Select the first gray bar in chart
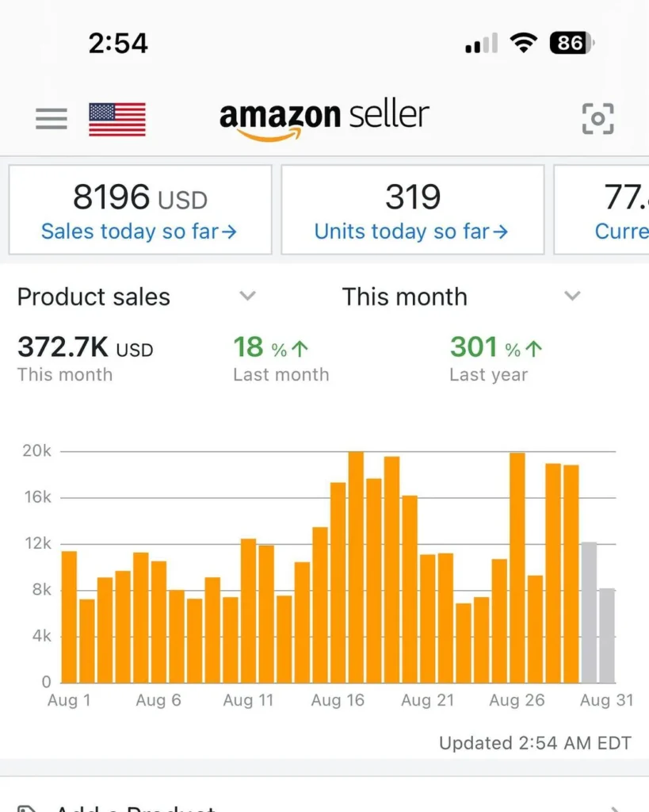The width and height of the screenshot is (649, 812). (x=589, y=612)
